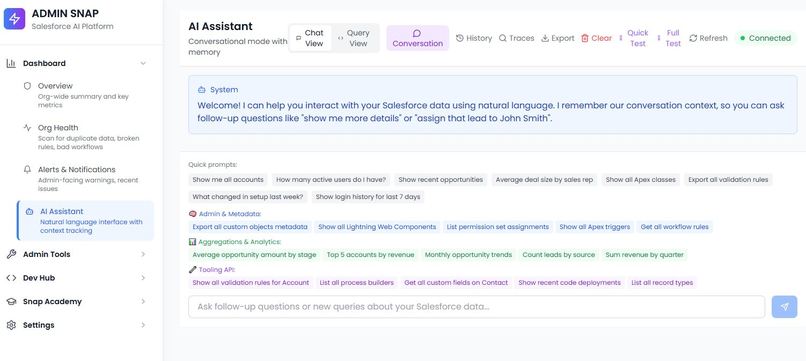
Task: Click 'Show login history for last 7 days'
Action: tap(368, 197)
